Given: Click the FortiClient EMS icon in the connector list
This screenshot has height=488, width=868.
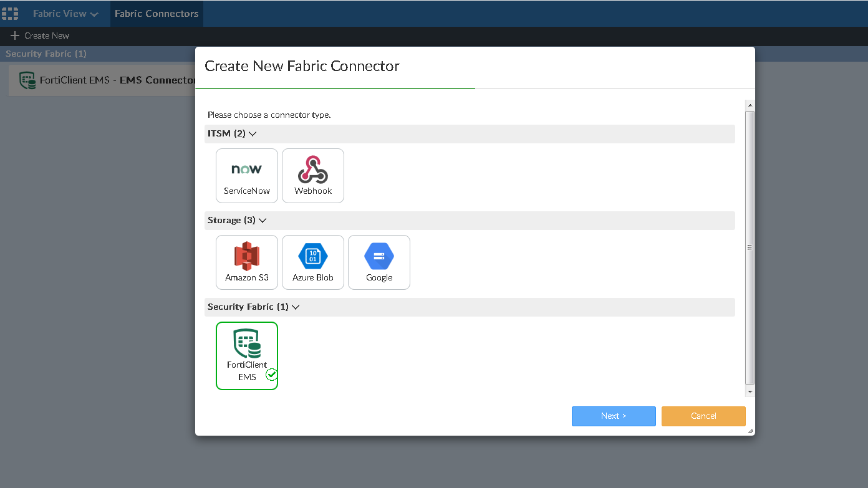Looking at the screenshot, I should pyautogui.click(x=27, y=80).
